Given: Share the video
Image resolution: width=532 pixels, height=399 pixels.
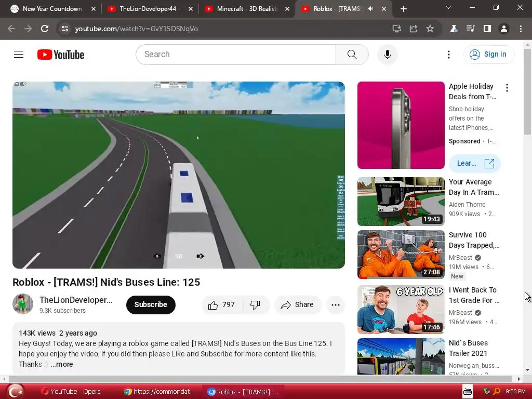Looking at the screenshot, I should [297, 304].
